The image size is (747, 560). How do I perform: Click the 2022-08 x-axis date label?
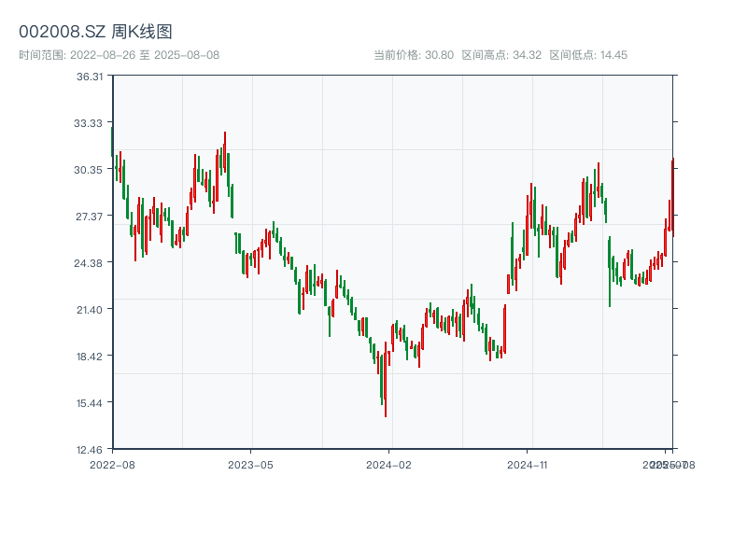(112, 464)
